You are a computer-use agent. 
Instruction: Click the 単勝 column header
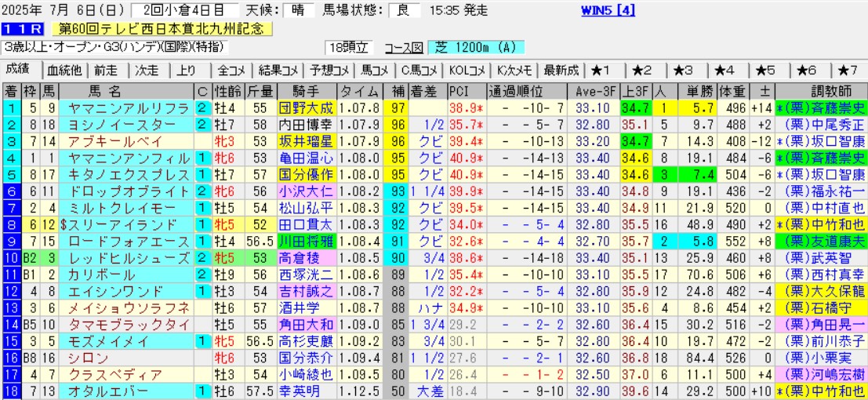(695, 90)
